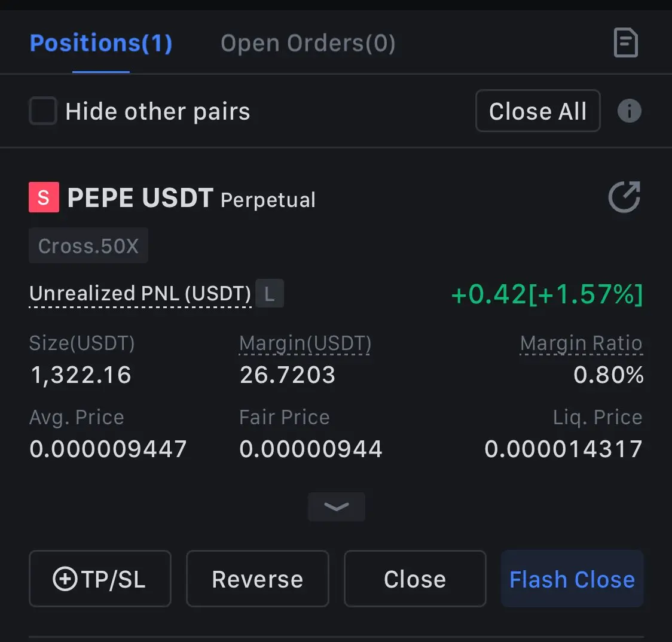Toggle the L badge next to Unrealized PNL
Image resolution: width=672 pixels, height=642 pixels.
coord(270,293)
